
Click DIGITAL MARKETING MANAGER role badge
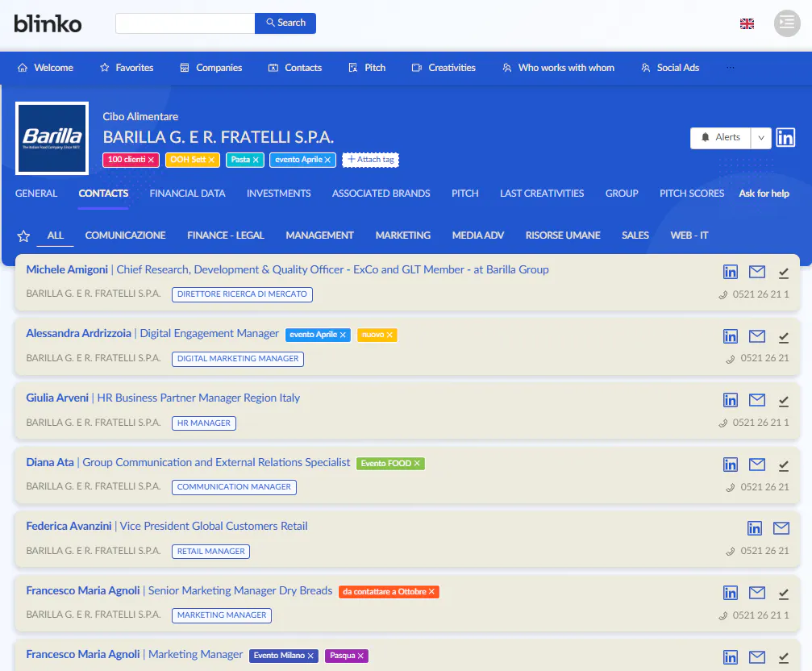(238, 359)
